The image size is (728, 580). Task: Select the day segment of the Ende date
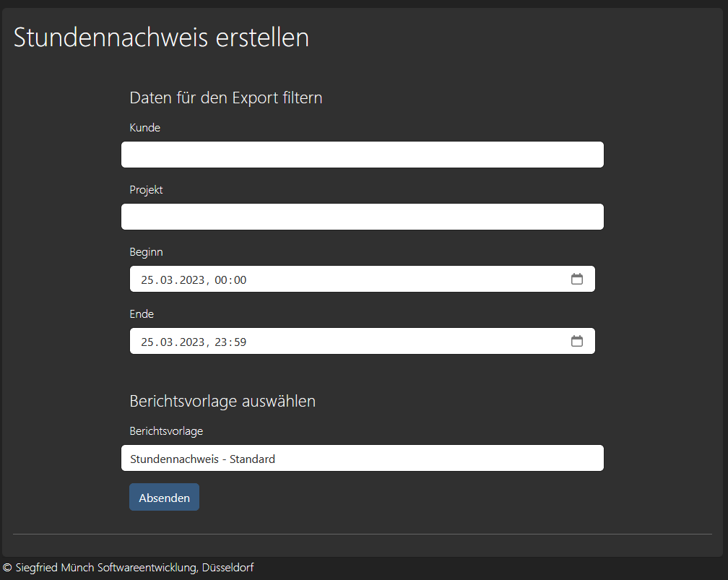coord(148,341)
